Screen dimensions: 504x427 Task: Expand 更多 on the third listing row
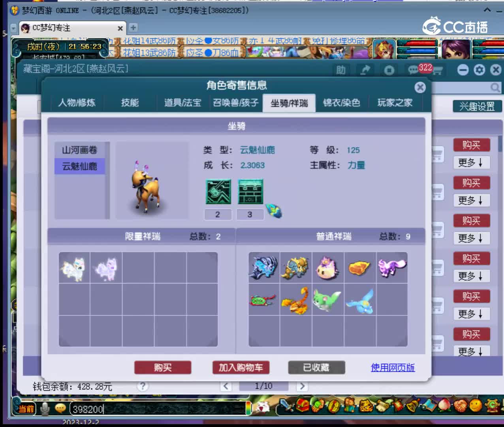pos(472,238)
